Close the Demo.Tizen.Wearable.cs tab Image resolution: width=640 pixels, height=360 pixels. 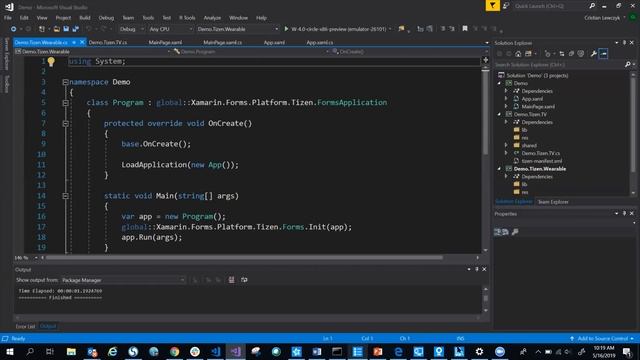tap(82, 42)
